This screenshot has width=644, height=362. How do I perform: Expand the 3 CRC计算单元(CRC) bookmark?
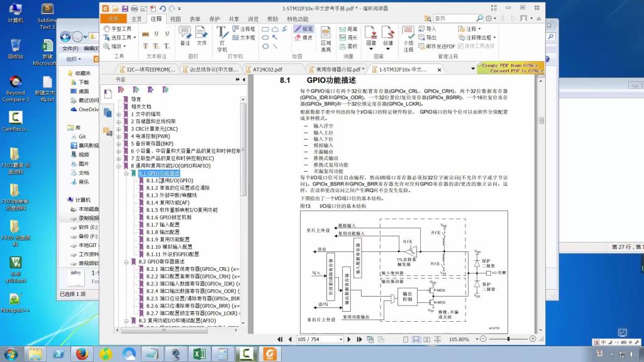pos(118,129)
